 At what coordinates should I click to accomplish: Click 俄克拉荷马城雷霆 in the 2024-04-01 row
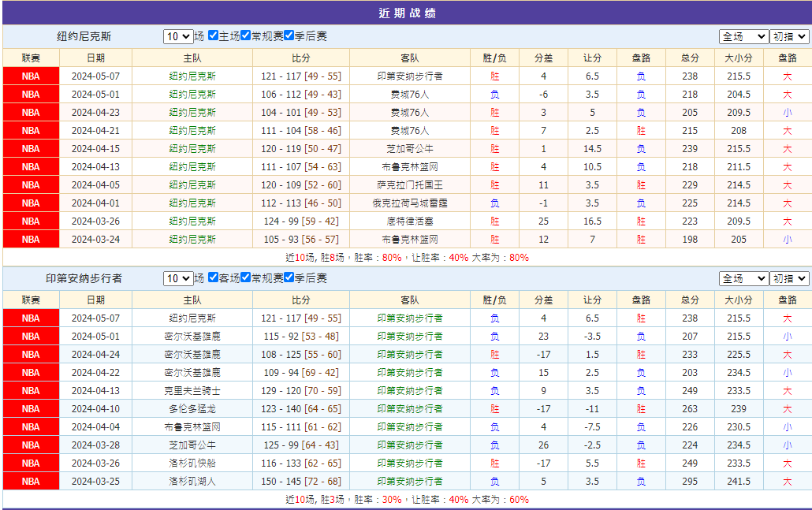pyautogui.click(x=410, y=203)
